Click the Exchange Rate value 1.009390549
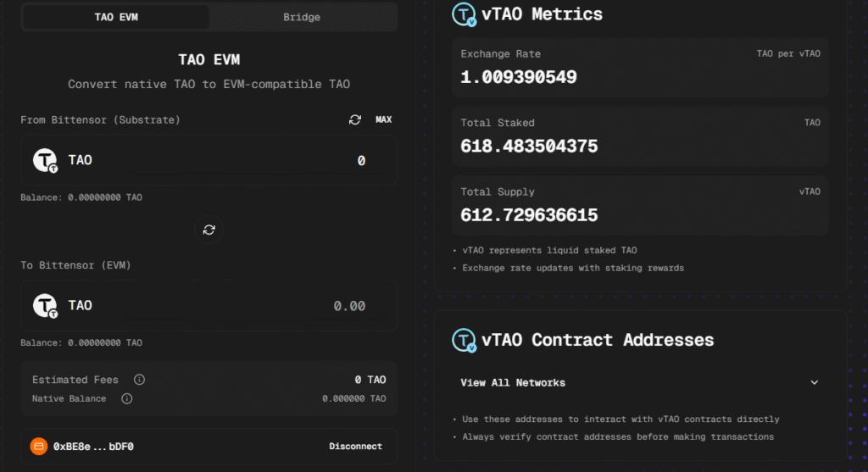This screenshot has height=472, width=868. pos(519,77)
